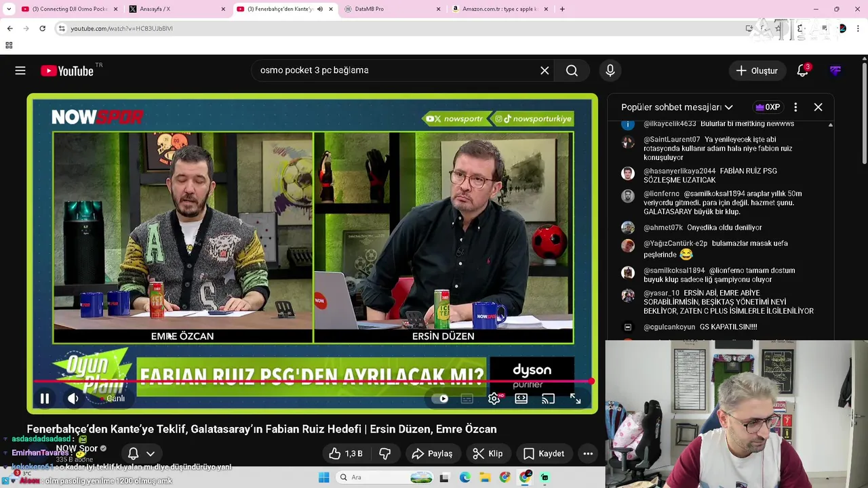
Task: Start voice search with microphone
Action: pyautogui.click(x=610, y=70)
